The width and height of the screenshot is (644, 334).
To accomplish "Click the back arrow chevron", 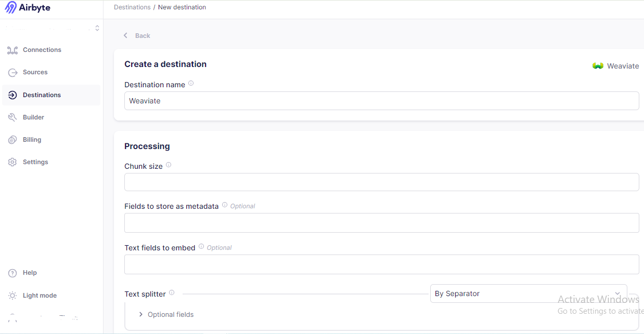I will 125,35.
